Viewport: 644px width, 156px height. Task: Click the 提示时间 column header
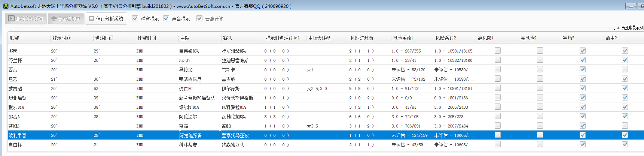pyautogui.click(x=62, y=38)
